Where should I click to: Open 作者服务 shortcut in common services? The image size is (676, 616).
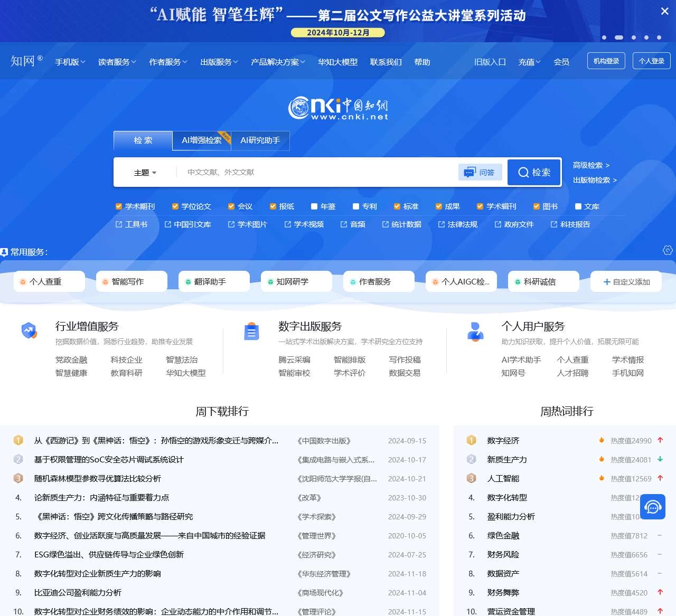pyautogui.click(x=379, y=281)
